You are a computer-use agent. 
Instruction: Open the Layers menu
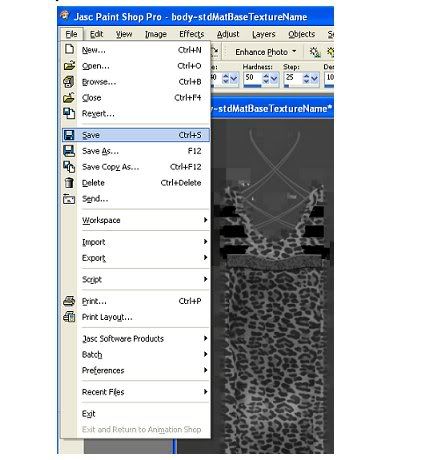264,34
